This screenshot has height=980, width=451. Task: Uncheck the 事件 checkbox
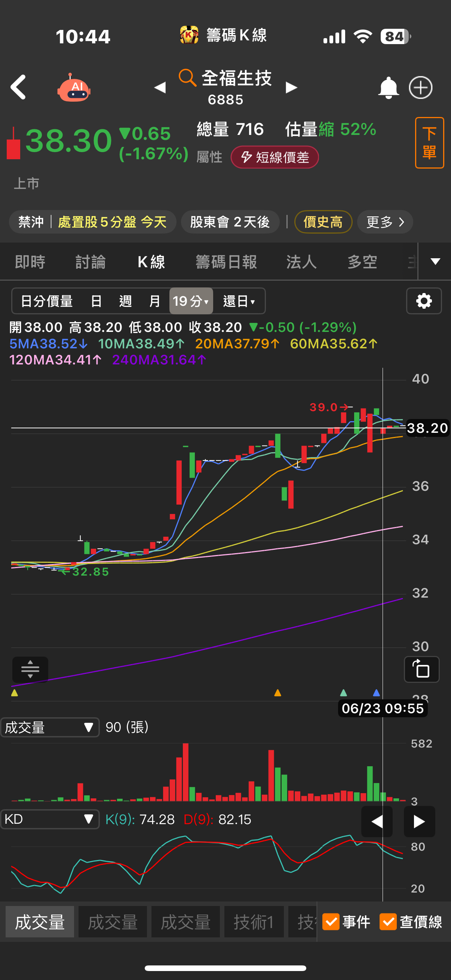pyautogui.click(x=331, y=922)
